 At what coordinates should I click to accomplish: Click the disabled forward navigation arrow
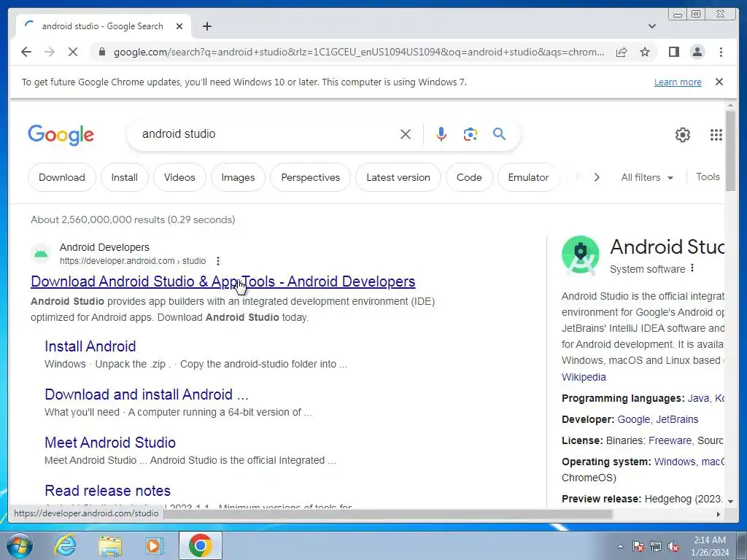click(50, 52)
